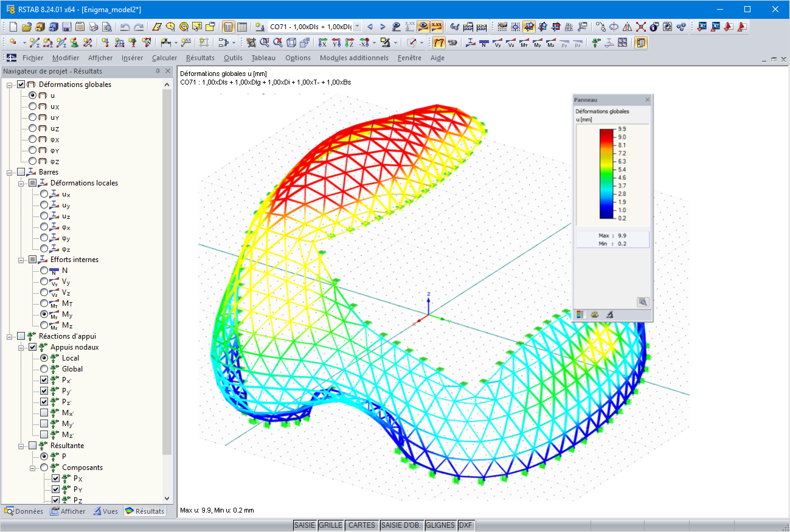
Task: Click the printer icon in the top toolbar
Action: 93,27
